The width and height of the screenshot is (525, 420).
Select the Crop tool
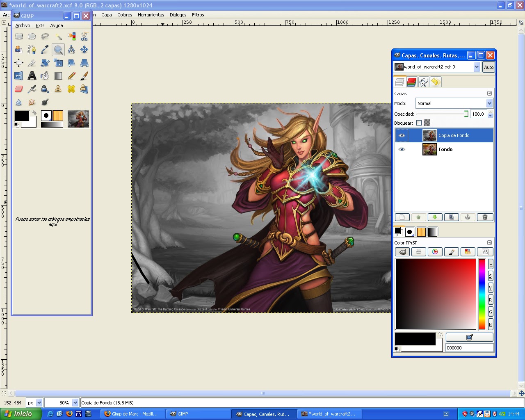click(32, 63)
